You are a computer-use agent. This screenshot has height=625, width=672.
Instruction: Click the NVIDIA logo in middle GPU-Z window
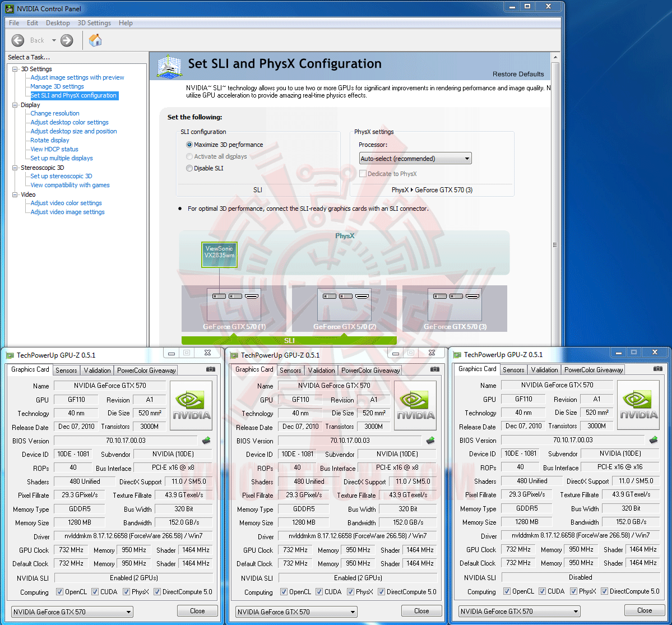click(x=415, y=405)
